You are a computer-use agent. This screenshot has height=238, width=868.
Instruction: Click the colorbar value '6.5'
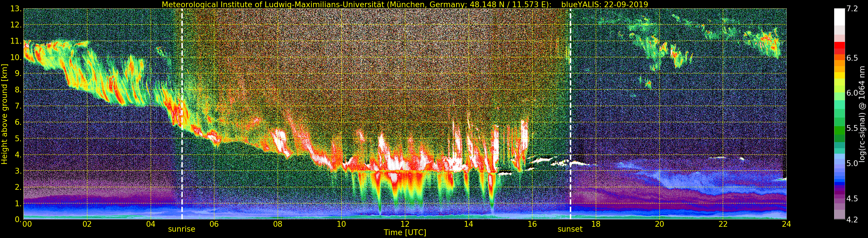pos(852,58)
